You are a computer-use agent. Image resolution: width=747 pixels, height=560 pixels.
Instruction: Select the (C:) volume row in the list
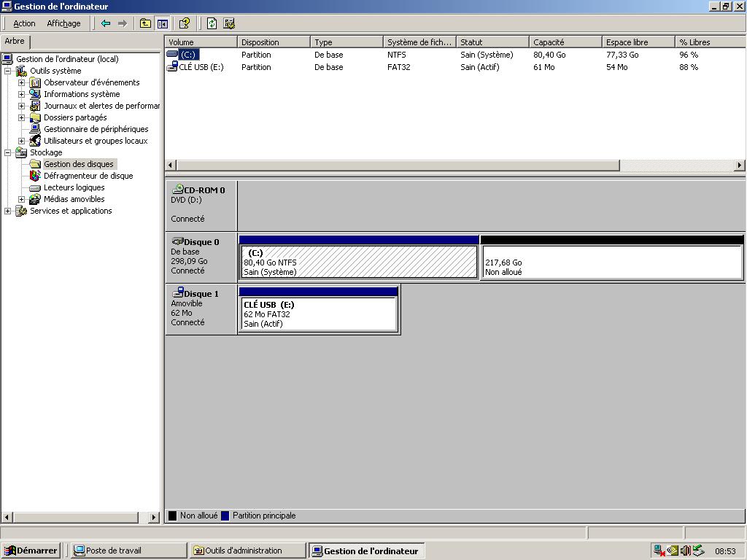tap(454, 55)
